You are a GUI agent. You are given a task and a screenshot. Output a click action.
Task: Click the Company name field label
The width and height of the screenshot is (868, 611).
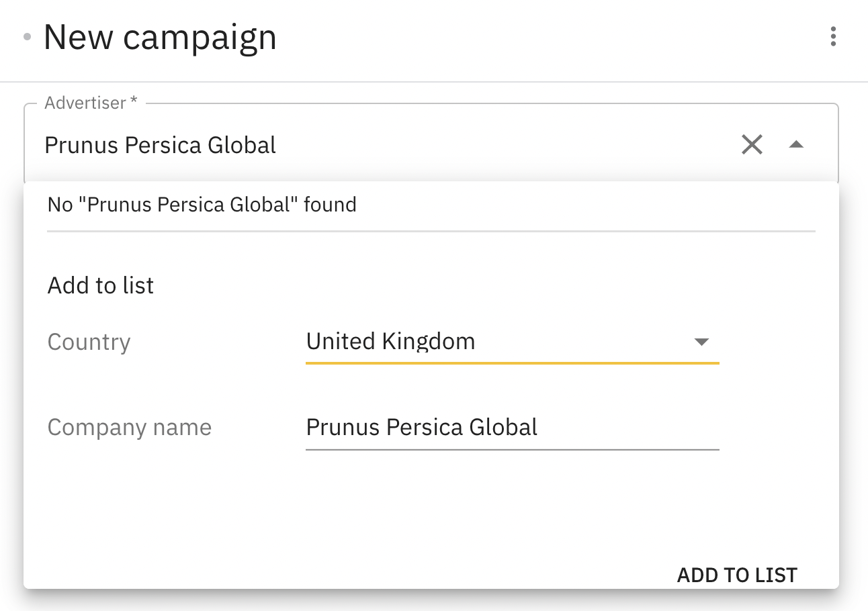pyautogui.click(x=130, y=428)
